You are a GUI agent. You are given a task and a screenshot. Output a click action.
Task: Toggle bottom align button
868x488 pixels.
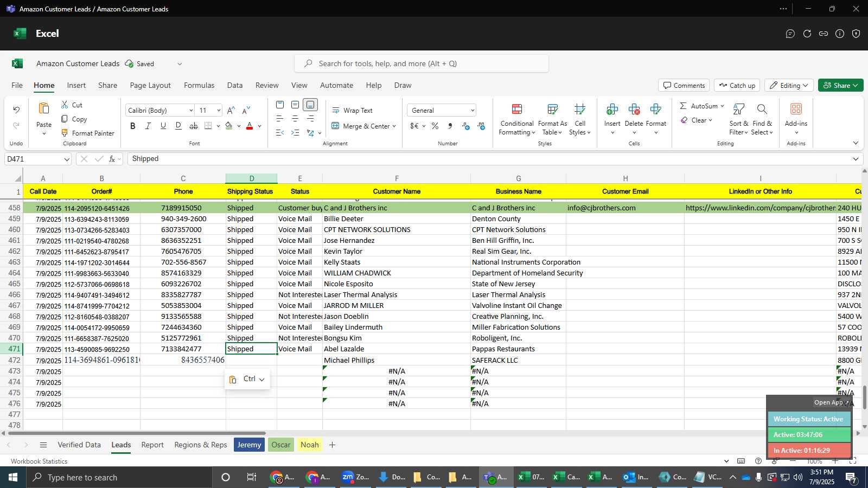tap(310, 105)
